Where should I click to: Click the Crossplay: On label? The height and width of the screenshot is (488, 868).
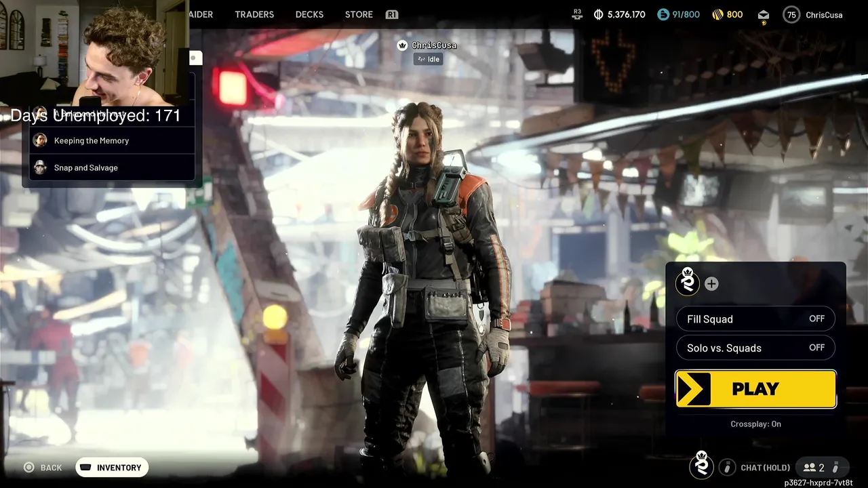(755, 424)
